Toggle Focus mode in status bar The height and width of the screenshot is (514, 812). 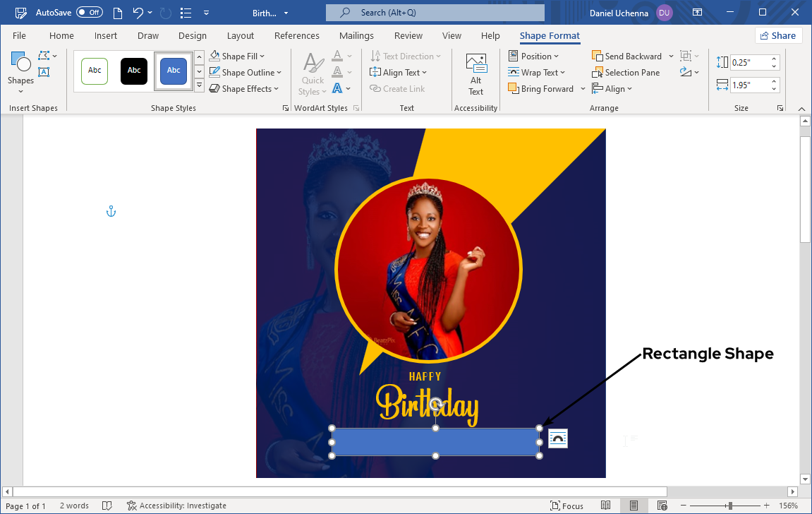(x=566, y=506)
